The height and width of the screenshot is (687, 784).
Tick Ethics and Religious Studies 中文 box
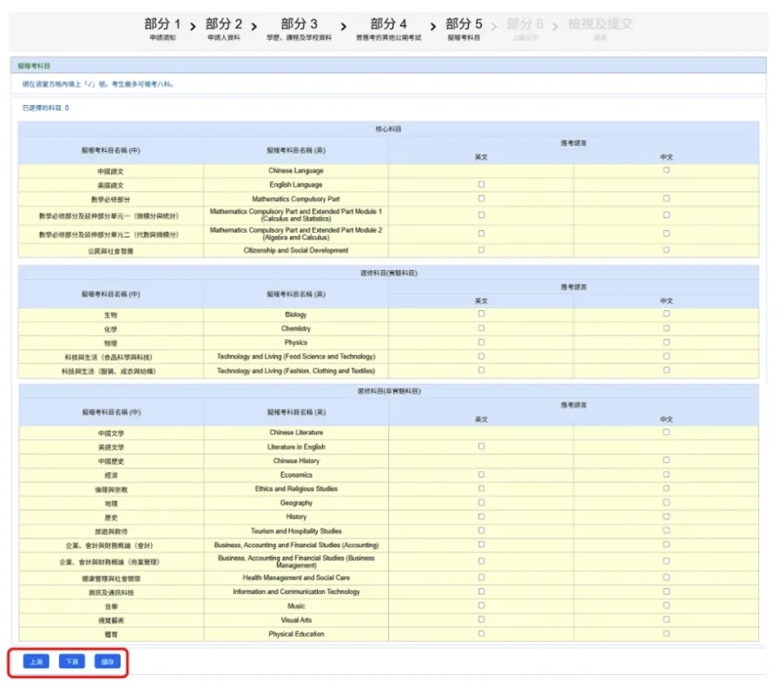[666, 488]
